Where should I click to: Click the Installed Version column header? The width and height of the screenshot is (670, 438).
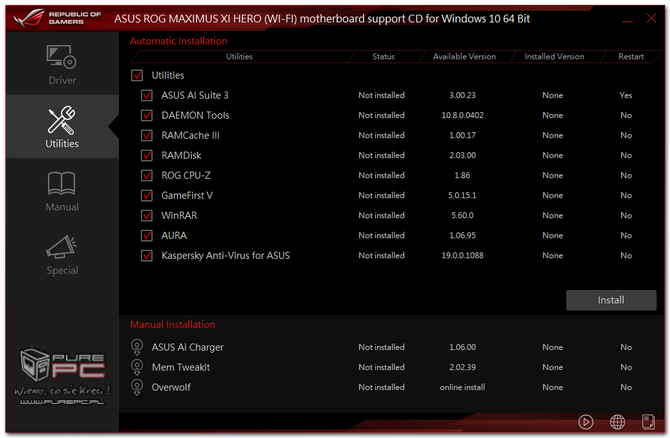pos(554,56)
